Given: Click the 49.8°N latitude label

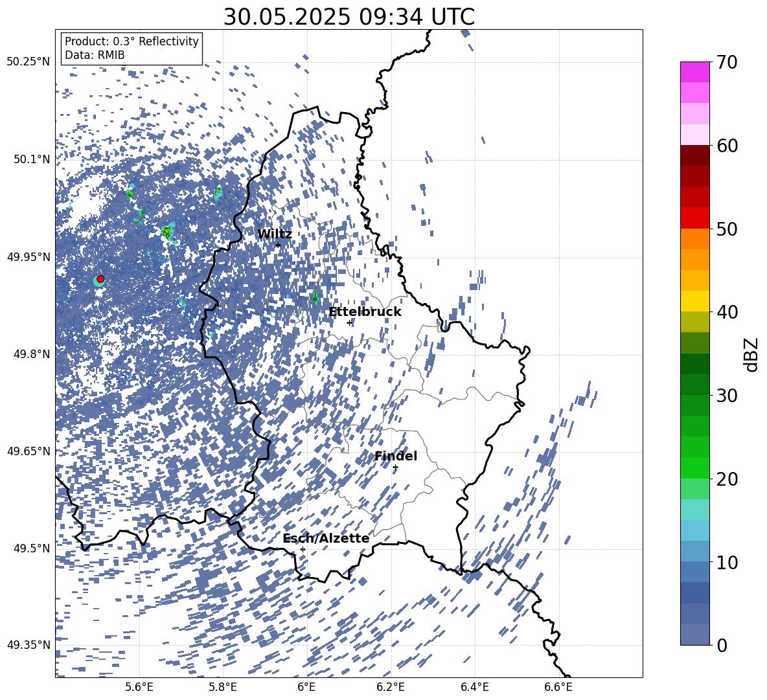Looking at the screenshot, I should [31, 354].
